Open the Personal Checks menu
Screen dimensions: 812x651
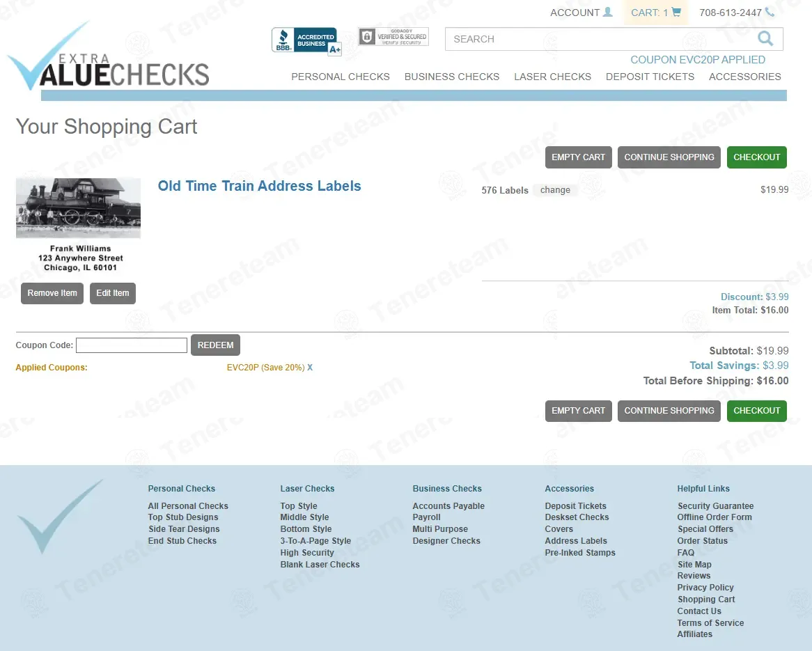tap(341, 77)
